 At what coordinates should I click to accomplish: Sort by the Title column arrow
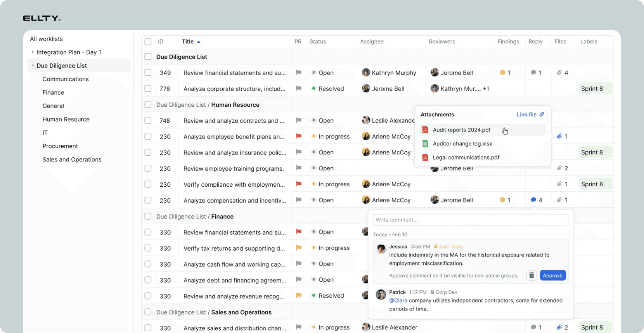[199, 42]
